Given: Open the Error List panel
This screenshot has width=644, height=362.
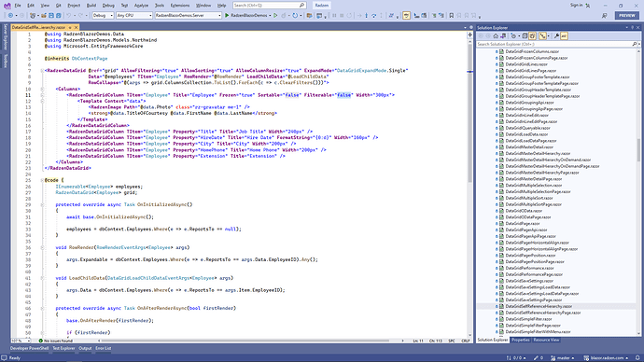Looking at the screenshot, I should (x=103, y=348).
